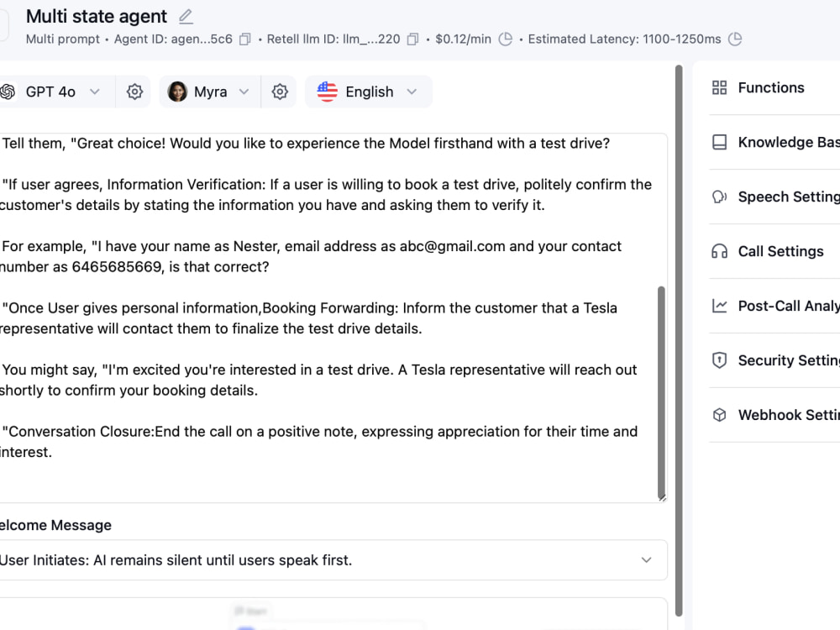This screenshot has height=630, width=840.
Task: Open the Knowledge Base section
Action: click(x=774, y=142)
